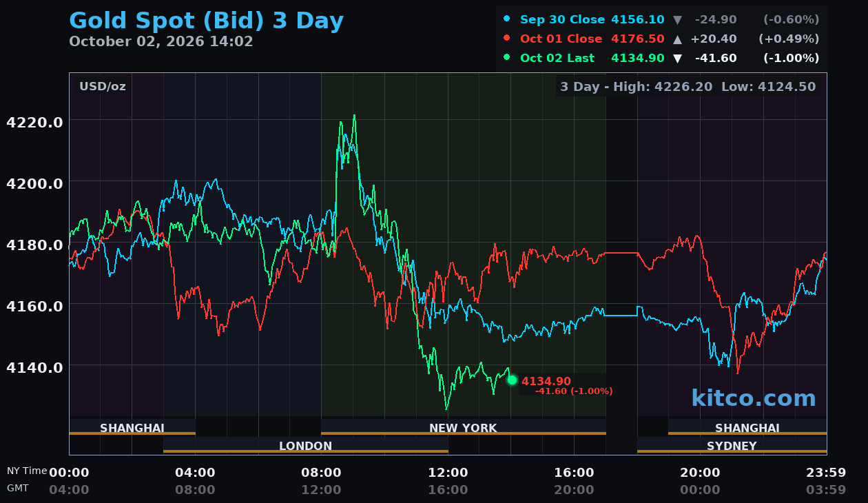Screen dimensions: 868x503
Task: Click the down arrow beside -24.90
Action: [x=677, y=19]
